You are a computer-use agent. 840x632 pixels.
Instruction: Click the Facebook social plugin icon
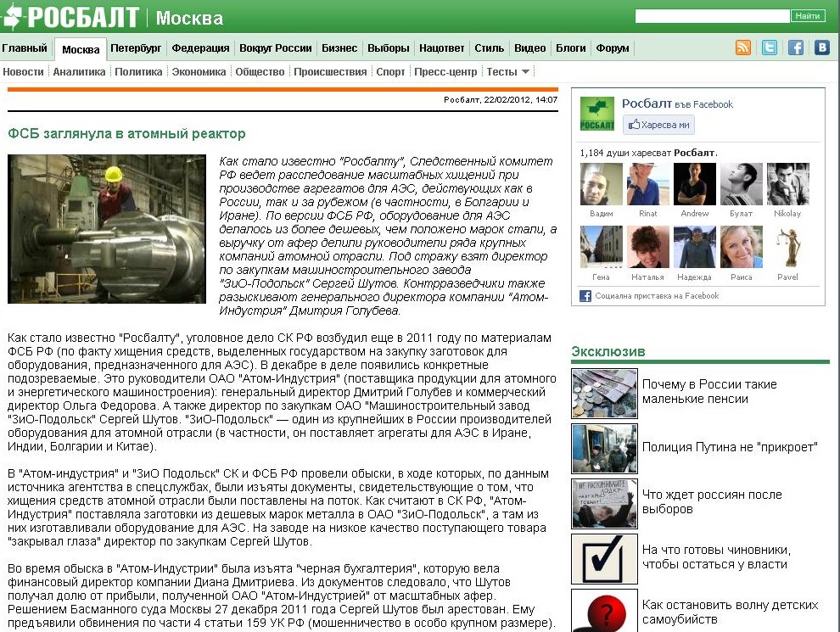[x=585, y=296]
